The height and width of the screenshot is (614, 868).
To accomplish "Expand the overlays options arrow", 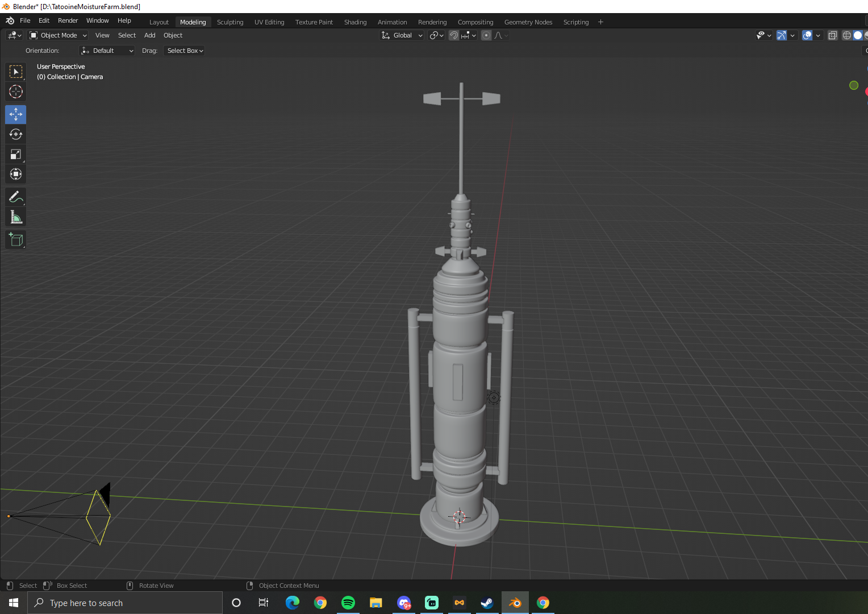I will pyautogui.click(x=818, y=35).
